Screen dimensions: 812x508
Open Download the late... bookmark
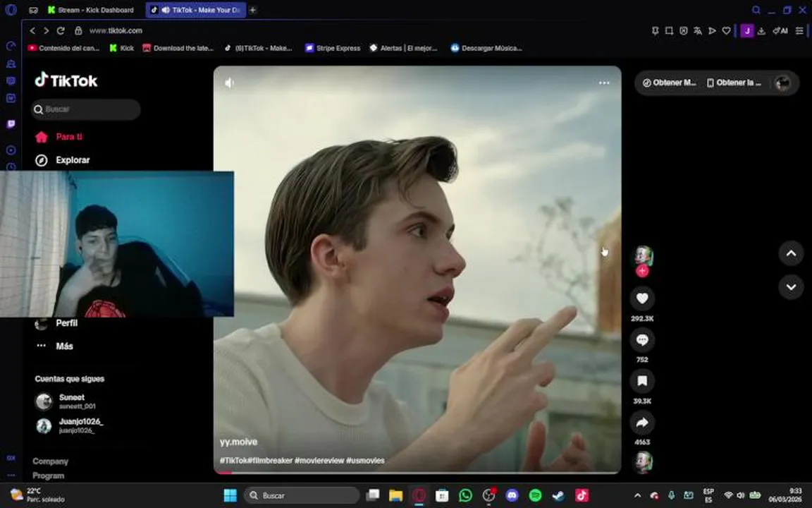point(178,48)
